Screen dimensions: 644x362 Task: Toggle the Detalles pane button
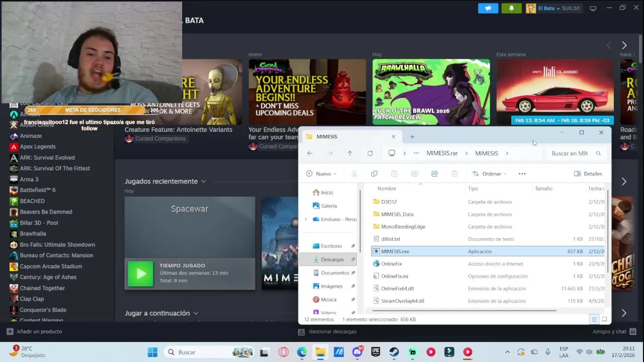pos(588,174)
